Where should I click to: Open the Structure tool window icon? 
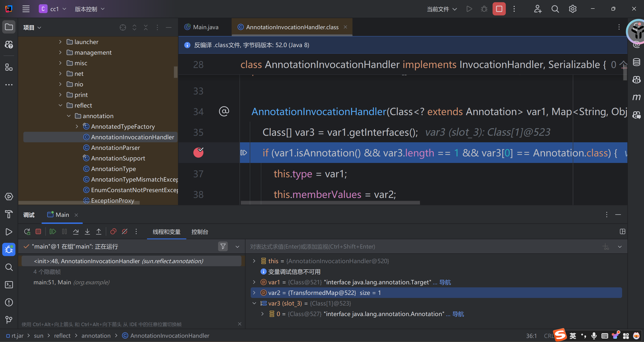tap(9, 67)
